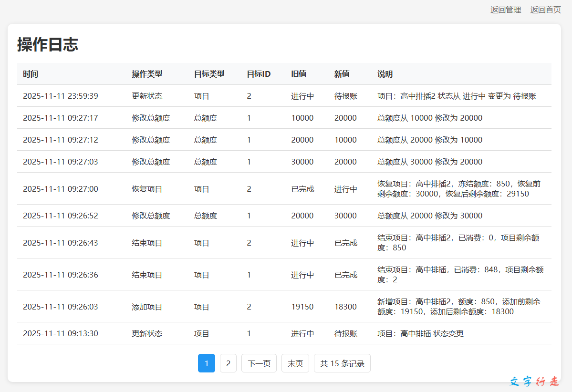
Task: Select the 目标类型 column header
Action: [209, 74]
